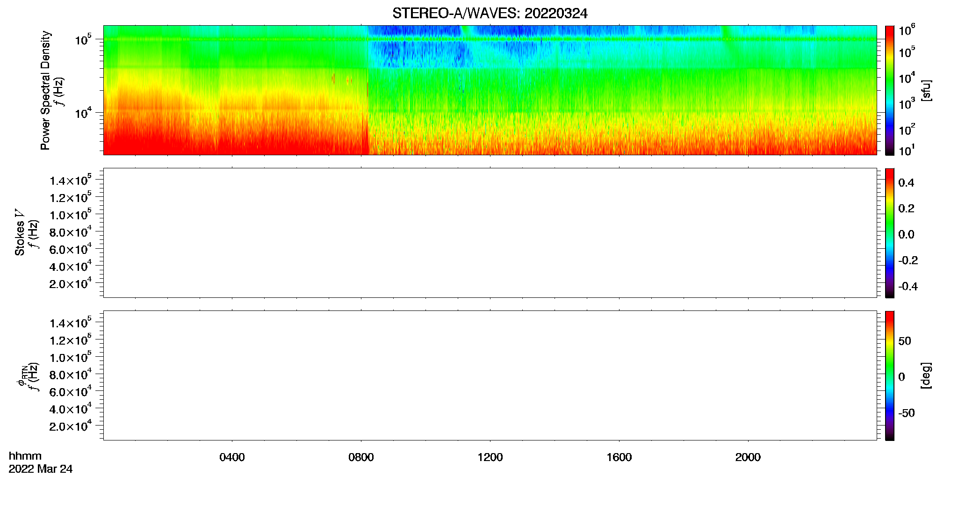Screen dimensions: 980x505
Task: Click the 10^4 frequency tick in spectrogram
Action: (83, 113)
